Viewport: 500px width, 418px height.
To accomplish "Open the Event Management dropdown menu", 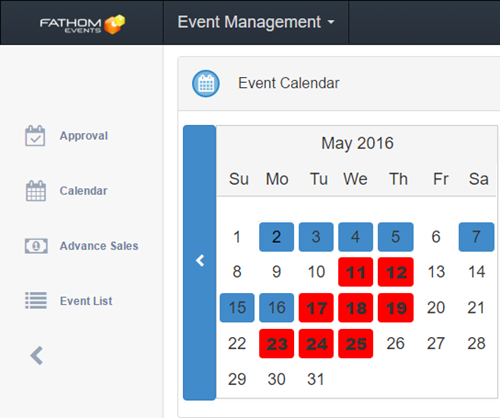I will click(256, 22).
